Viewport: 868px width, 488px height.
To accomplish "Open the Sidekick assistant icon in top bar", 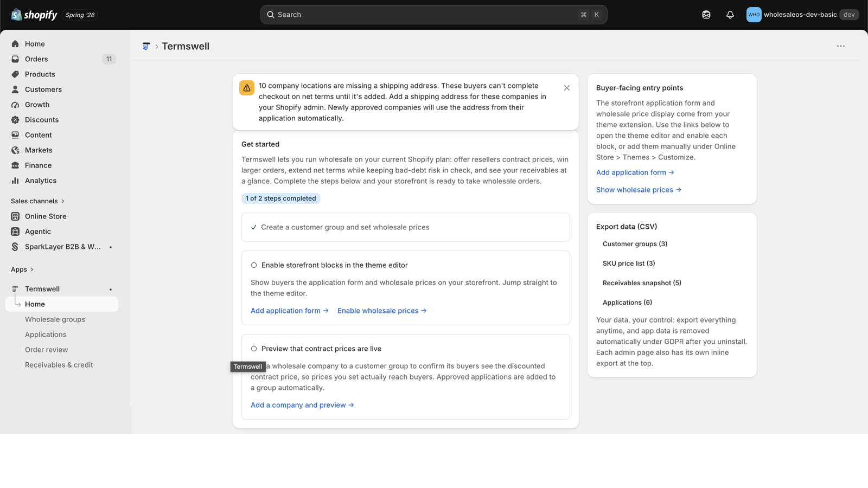I will (706, 15).
